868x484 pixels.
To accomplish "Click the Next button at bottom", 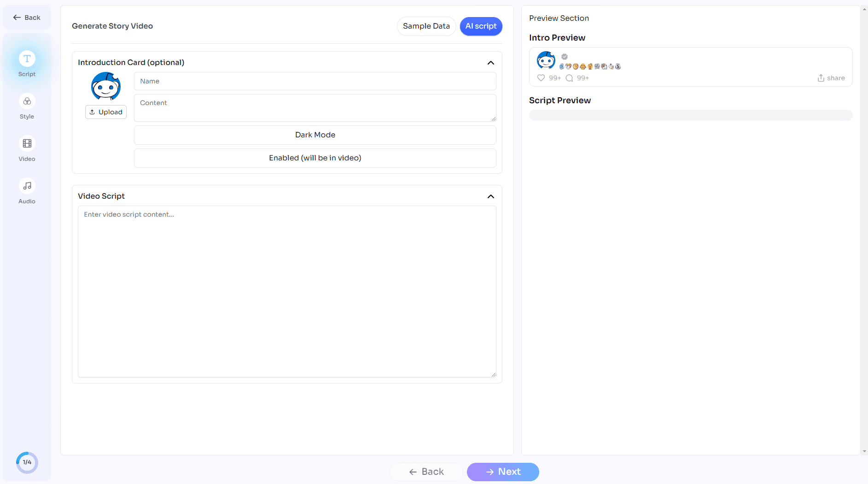I will 503,472.
